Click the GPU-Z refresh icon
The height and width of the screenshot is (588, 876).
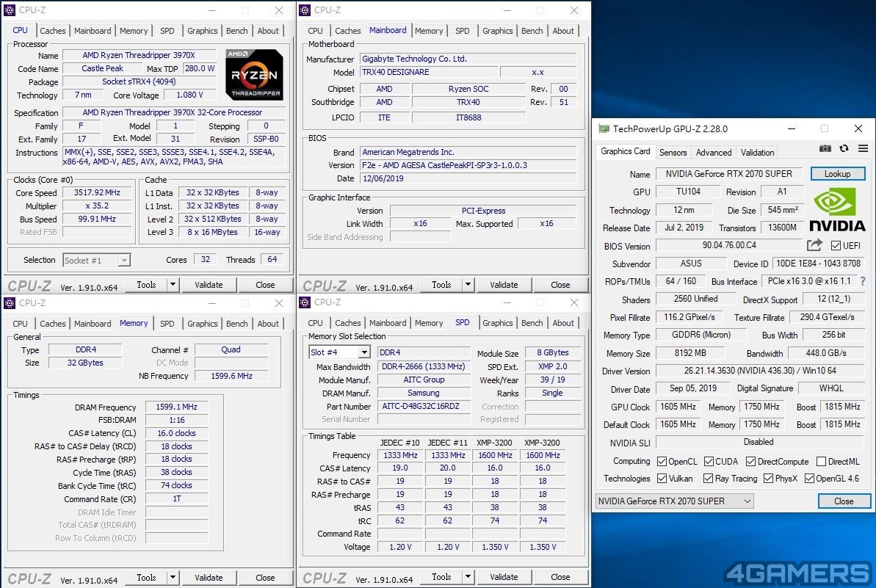844,148
